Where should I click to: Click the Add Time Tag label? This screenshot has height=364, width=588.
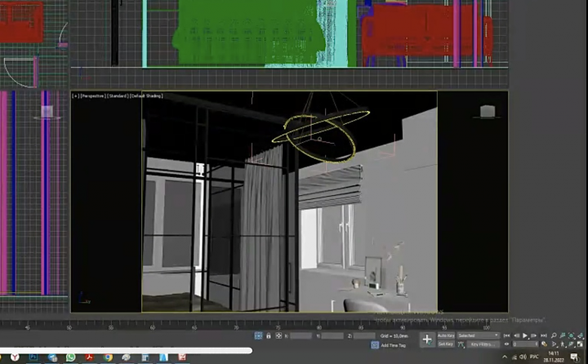coord(394,345)
